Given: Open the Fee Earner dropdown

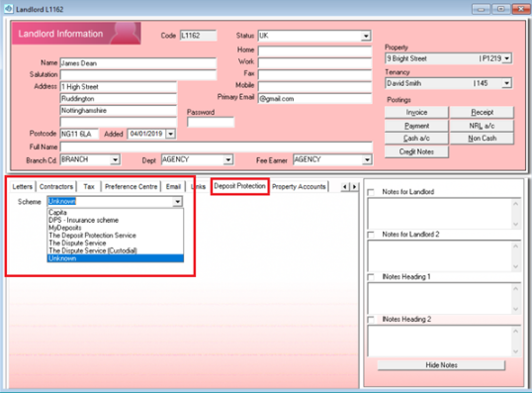Looking at the screenshot, I should [367, 159].
